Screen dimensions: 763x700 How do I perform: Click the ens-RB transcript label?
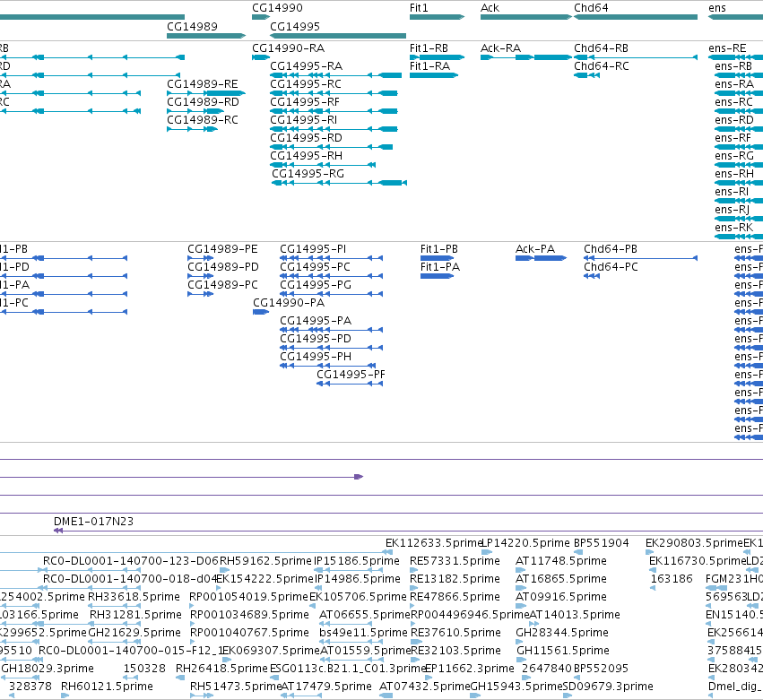pos(733,66)
